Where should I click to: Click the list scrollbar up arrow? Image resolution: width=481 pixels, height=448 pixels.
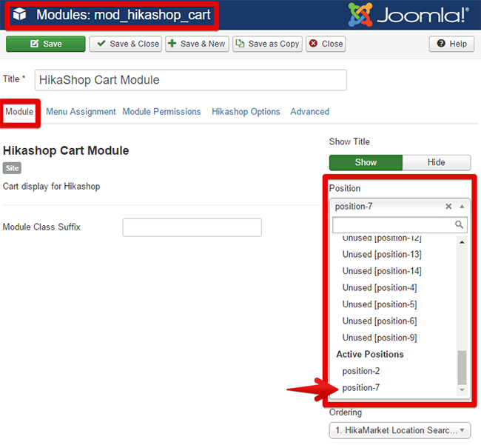[462, 242]
